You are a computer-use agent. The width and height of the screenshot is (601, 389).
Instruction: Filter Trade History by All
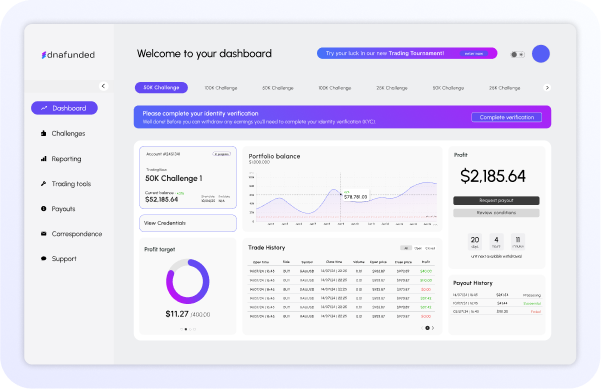coord(406,248)
